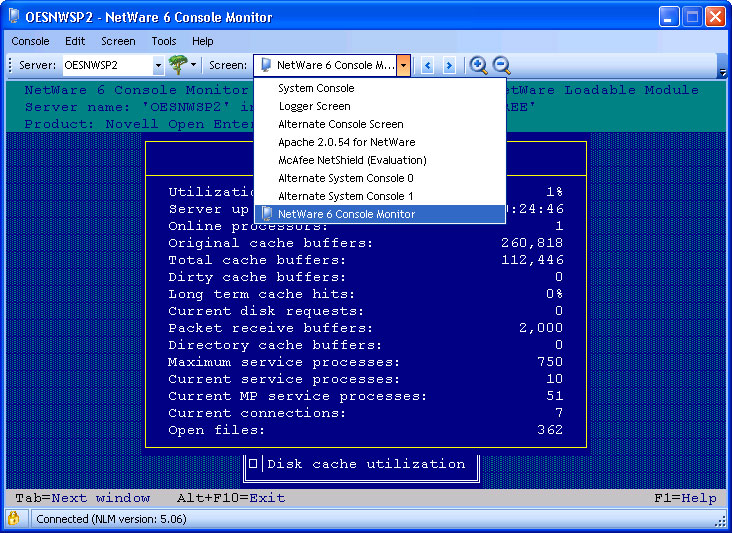732x533 pixels.
Task: Click the Current connections row
Action: tap(366, 413)
